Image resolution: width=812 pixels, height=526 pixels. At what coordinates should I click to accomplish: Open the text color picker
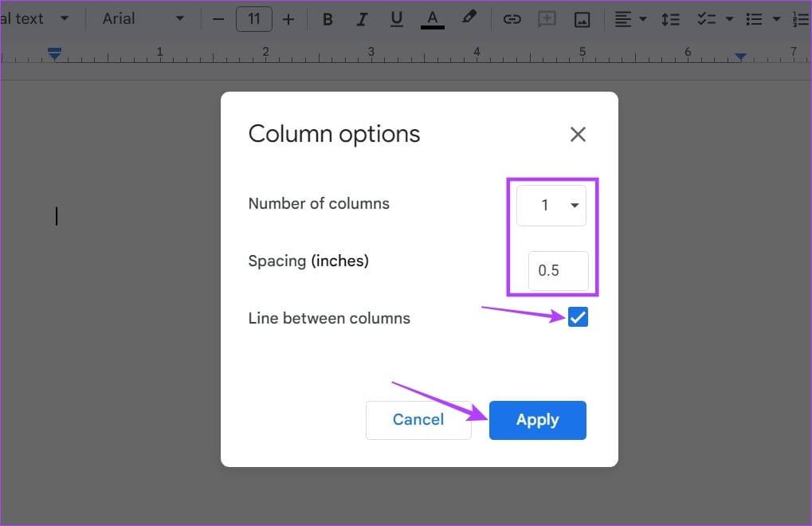point(433,20)
